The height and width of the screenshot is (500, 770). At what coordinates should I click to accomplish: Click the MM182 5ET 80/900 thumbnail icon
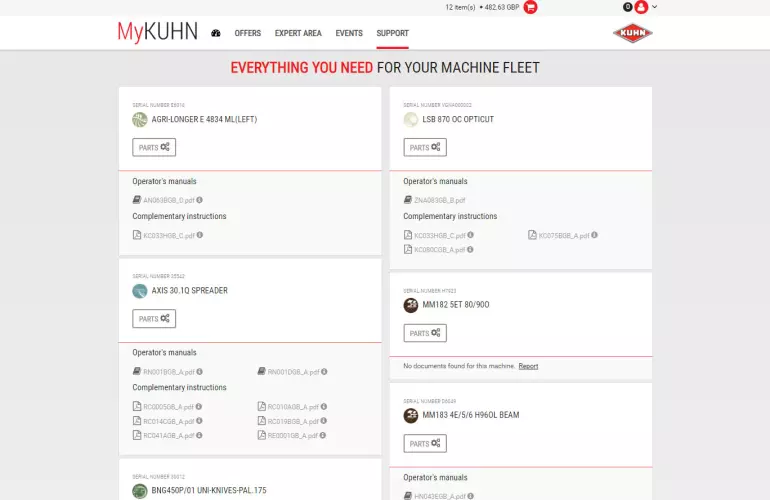(411, 305)
